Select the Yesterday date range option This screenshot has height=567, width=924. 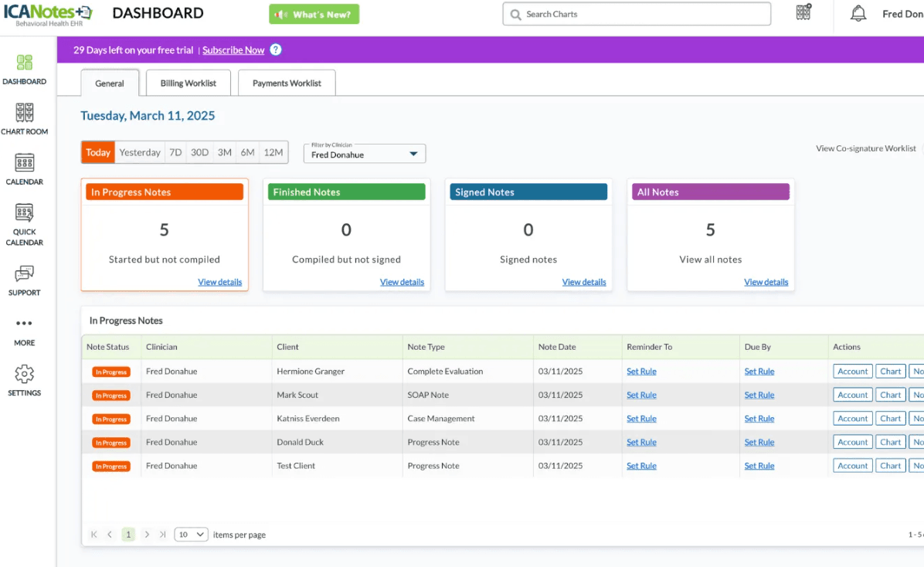140,152
